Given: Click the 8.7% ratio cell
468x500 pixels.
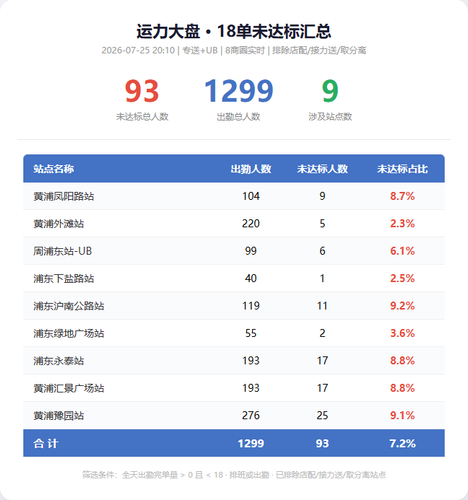Looking at the screenshot, I should coord(402,196).
